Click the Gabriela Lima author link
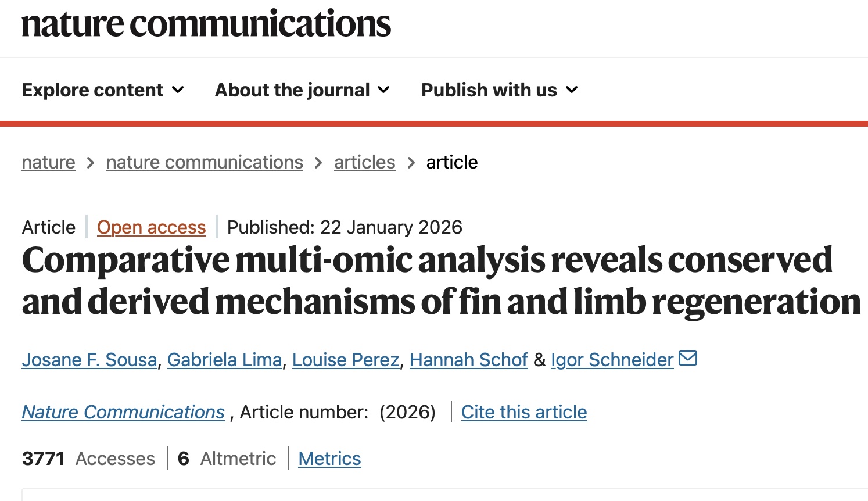This screenshot has height=501, width=868. point(224,359)
